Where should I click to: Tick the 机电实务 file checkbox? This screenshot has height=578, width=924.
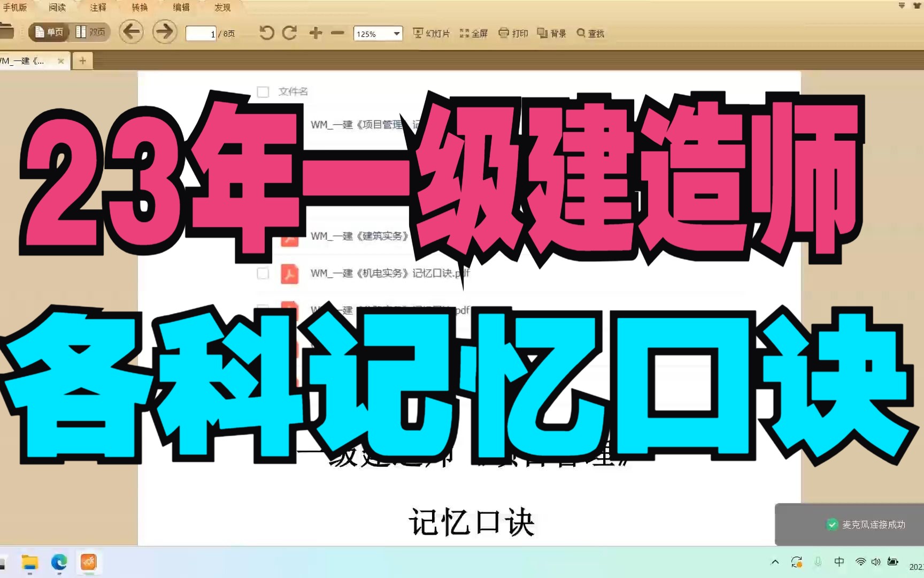[263, 273]
